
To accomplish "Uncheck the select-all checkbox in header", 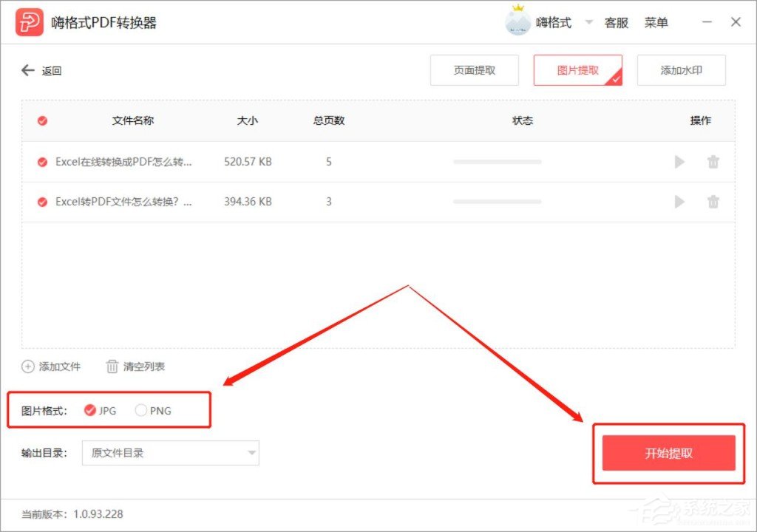I will point(41,120).
